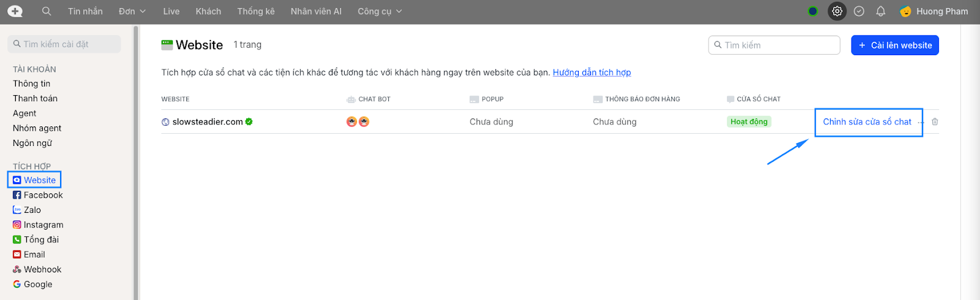Open the Huong Pham account menu

[x=934, y=11]
